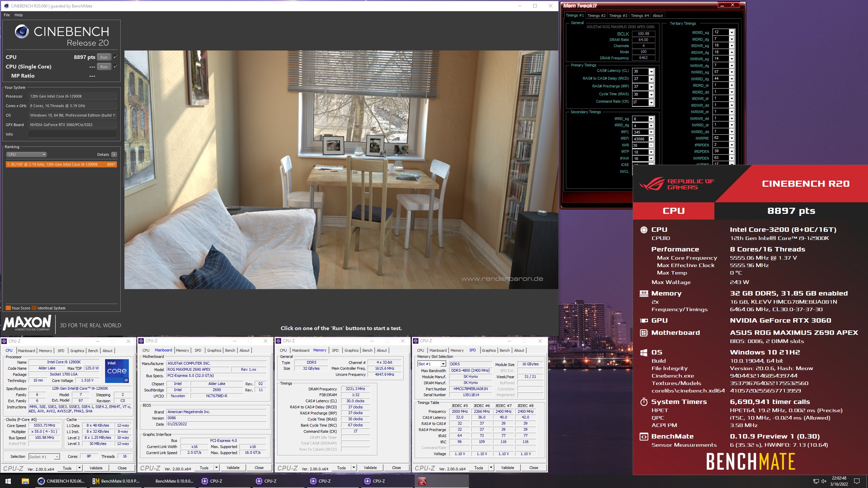Screen dimensions: 868x488
Task: Open RAS# to CAS# Delay dropdown
Action: coord(651,79)
